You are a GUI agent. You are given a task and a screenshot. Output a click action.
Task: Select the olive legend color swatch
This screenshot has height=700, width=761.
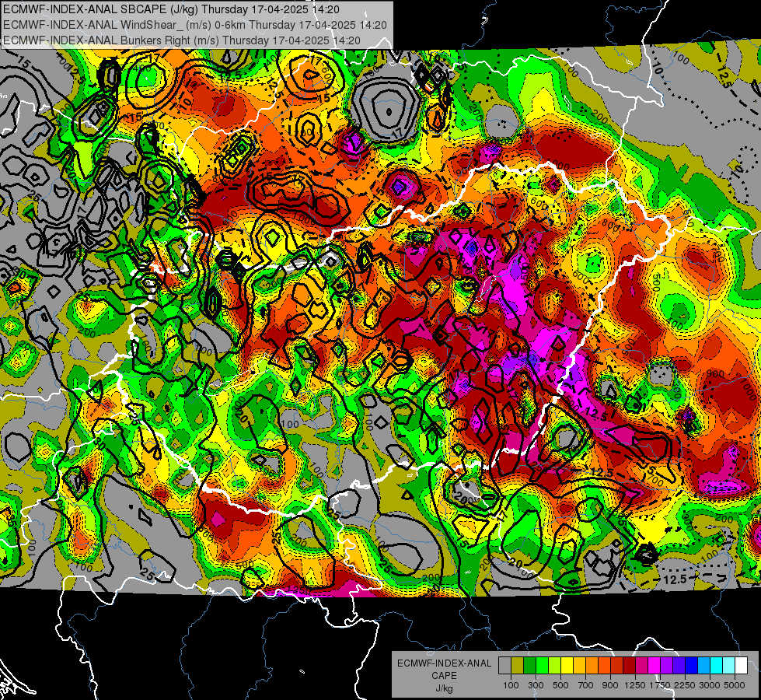[518, 666]
